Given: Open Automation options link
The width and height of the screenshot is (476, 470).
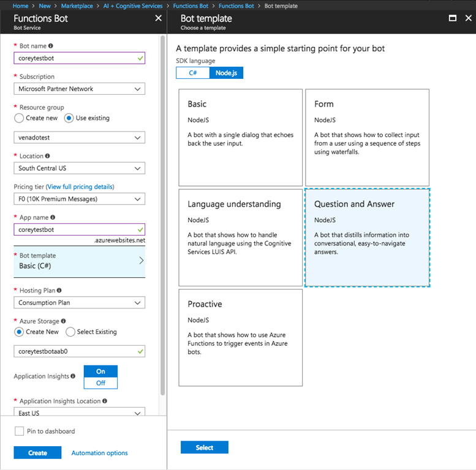Looking at the screenshot, I should point(100,453).
